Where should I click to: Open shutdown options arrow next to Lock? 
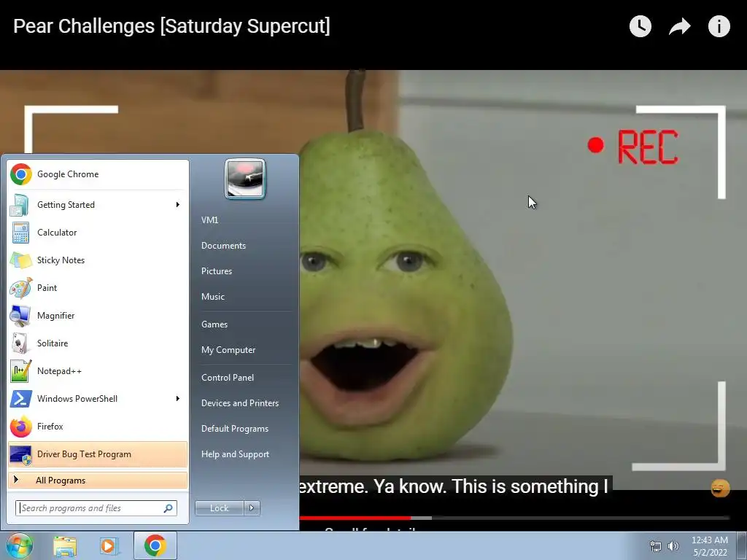[252, 508]
